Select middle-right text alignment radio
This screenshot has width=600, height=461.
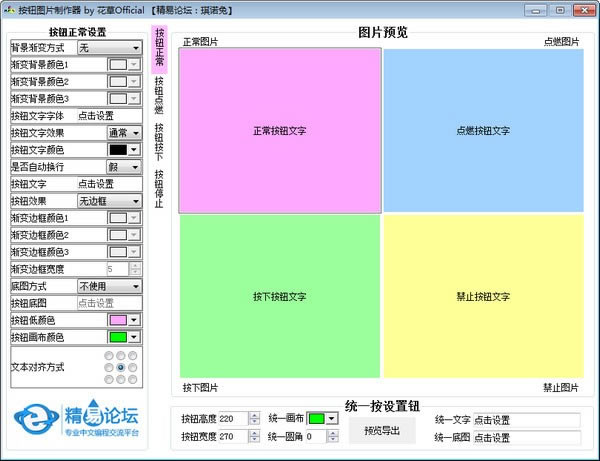tap(132, 368)
